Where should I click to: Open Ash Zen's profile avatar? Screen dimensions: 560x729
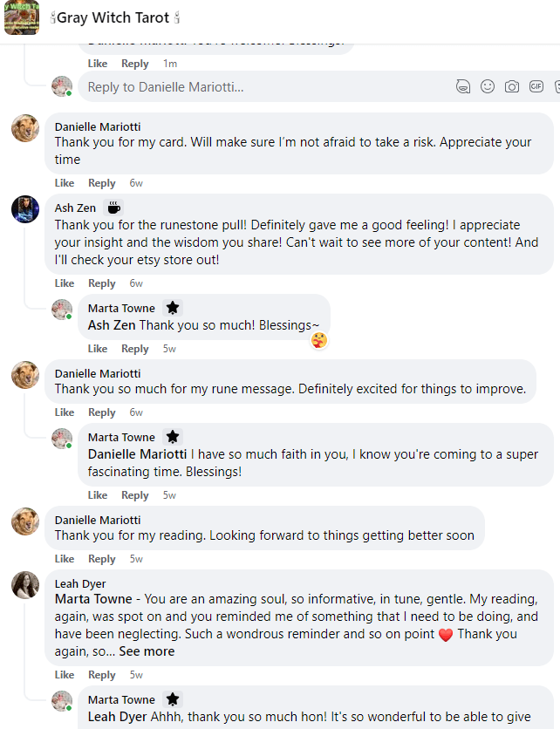click(25, 209)
